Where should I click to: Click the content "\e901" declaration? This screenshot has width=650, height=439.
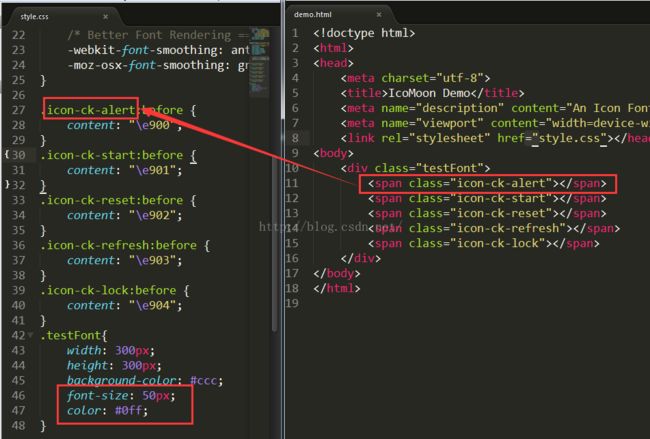(x=124, y=170)
